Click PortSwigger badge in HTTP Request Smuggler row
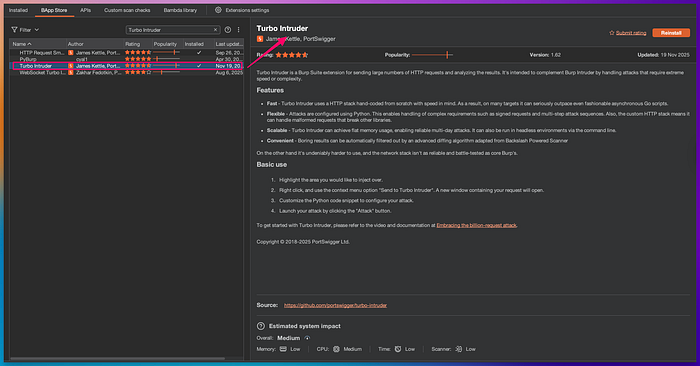The height and width of the screenshot is (366, 700). point(71,53)
